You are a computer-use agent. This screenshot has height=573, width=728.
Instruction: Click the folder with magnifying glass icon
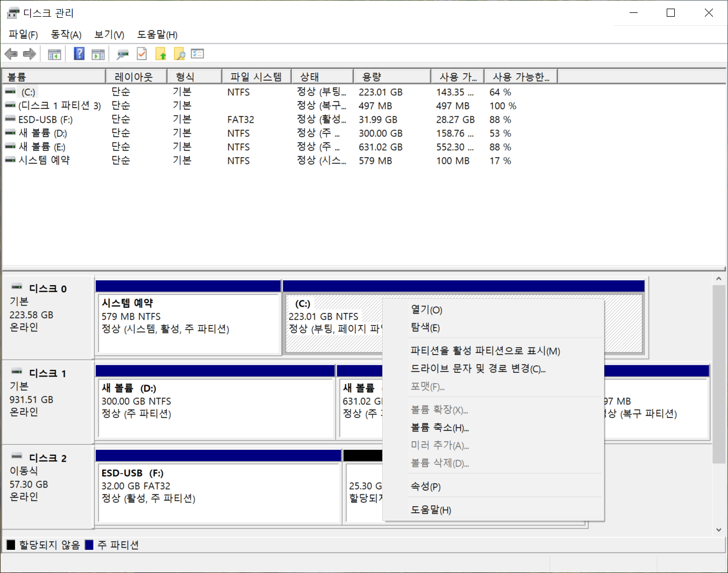click(x=180, y=54)
